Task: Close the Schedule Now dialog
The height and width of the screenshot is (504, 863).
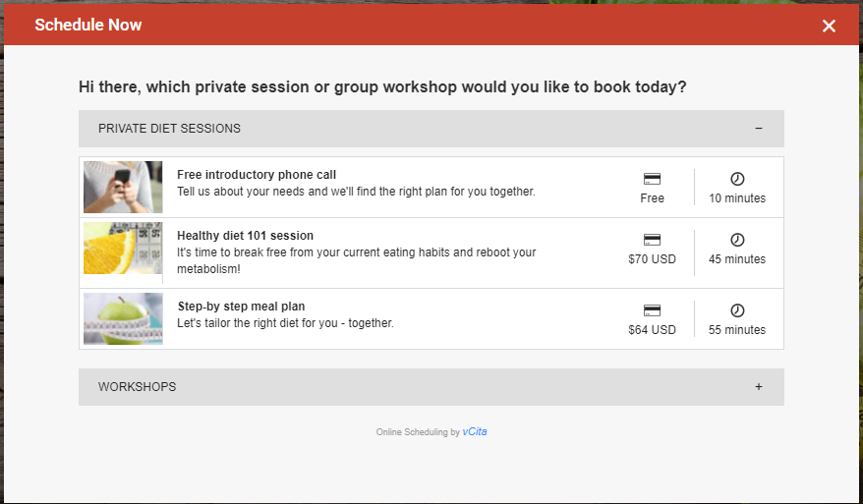Action: (829, 26)
